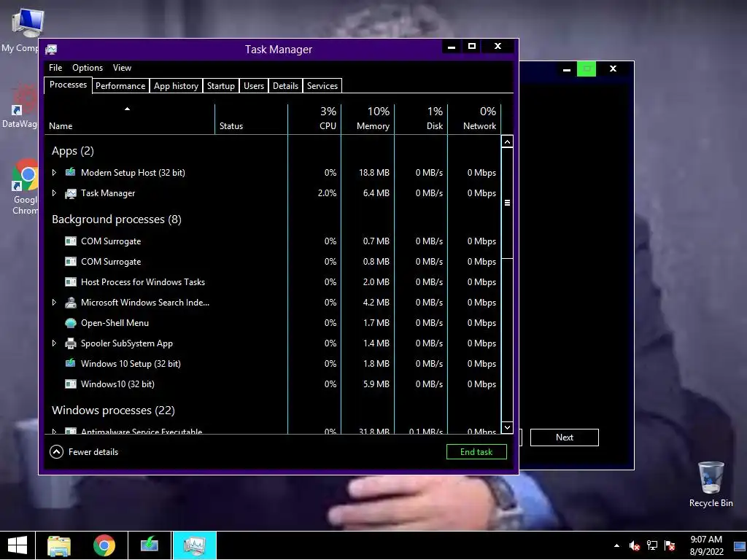
Task: Sort by the Disk column header
Action: [421, 119]
